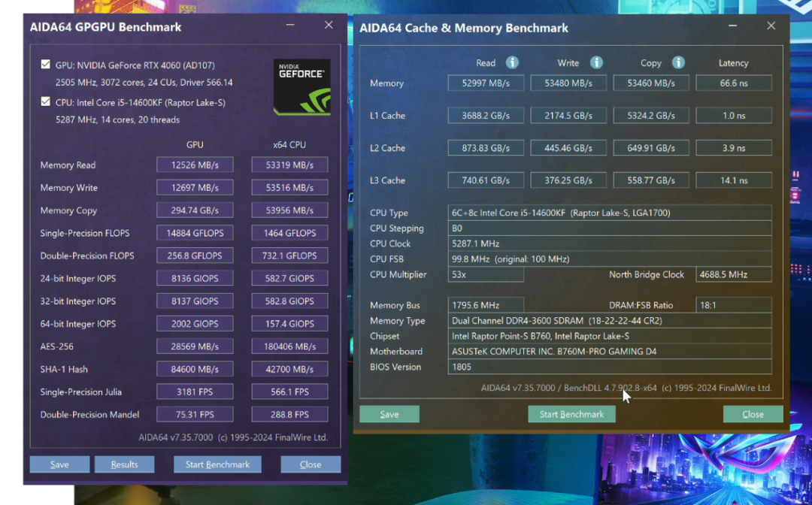This screenshot has height=505, width=812.
Task: Click the GPU AES-256 28569 MB/s value
Action: click(x=195, y=346)
